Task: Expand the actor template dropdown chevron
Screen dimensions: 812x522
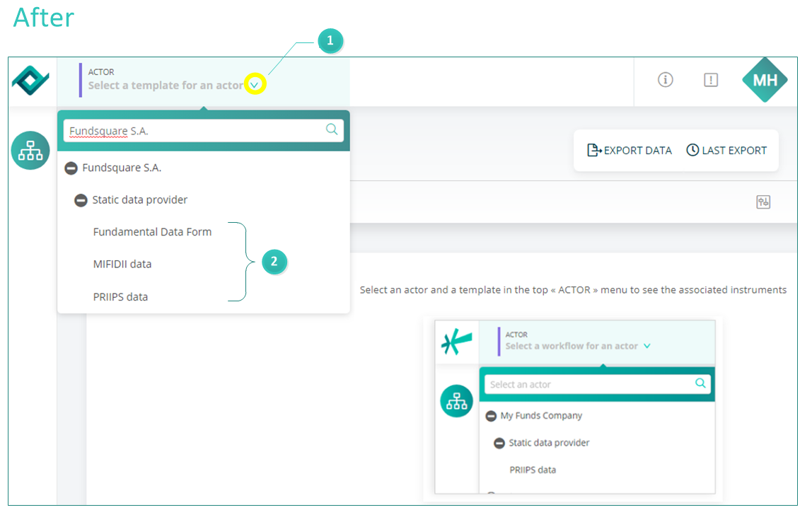Action: [255, 84]
